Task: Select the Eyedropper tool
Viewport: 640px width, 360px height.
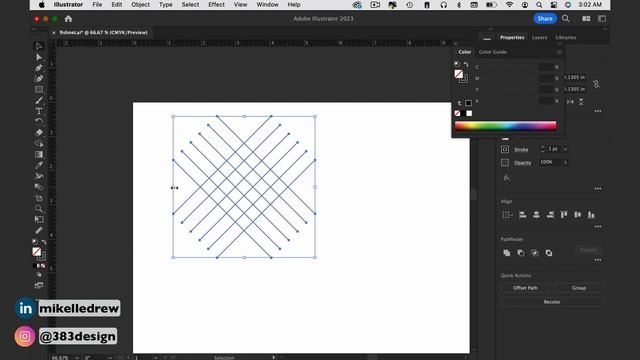Action: tap(39, 165)
